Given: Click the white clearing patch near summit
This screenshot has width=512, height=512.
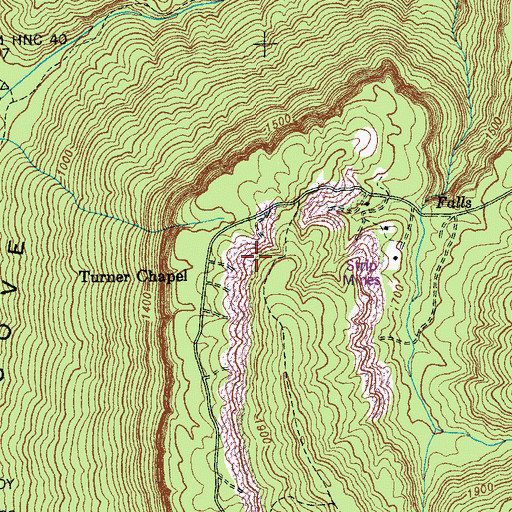Looking at the screenshot, I should point(366,143).
